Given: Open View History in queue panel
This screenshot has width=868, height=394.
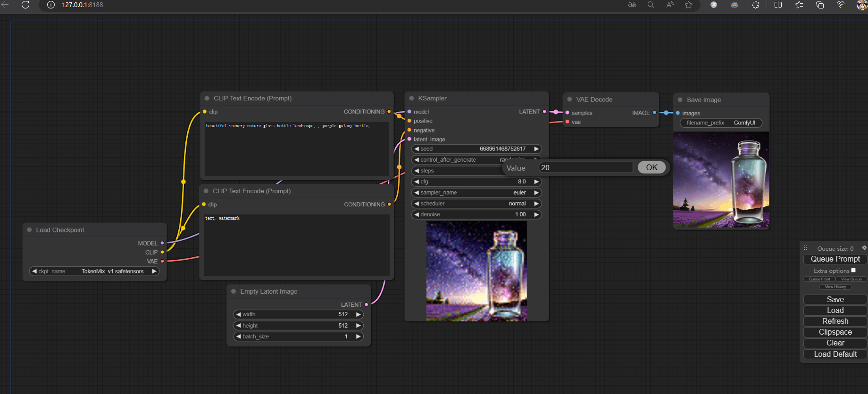Looking at the screenshot, I should (835, 287).
